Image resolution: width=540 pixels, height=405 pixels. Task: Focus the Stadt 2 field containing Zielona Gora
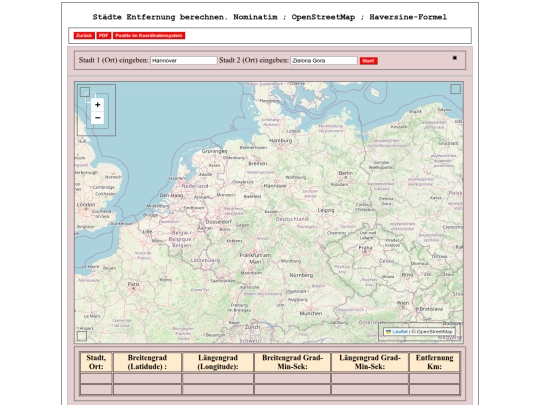[324, 60]
